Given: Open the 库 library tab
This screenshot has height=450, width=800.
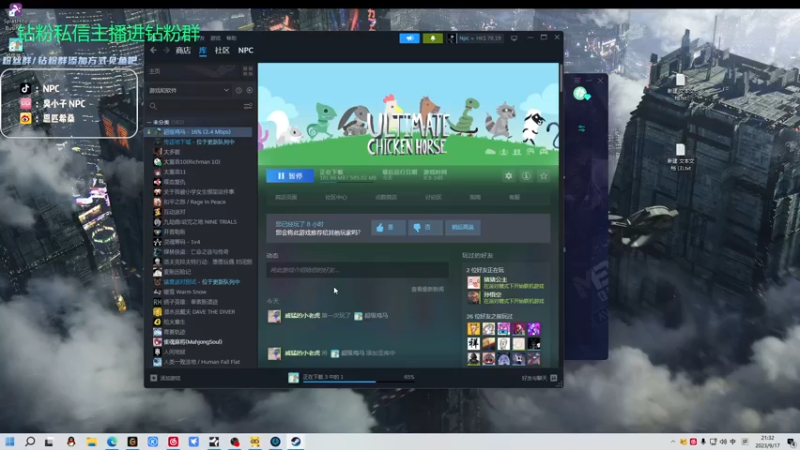Looking at the screenshot, I should click(203, 50).
